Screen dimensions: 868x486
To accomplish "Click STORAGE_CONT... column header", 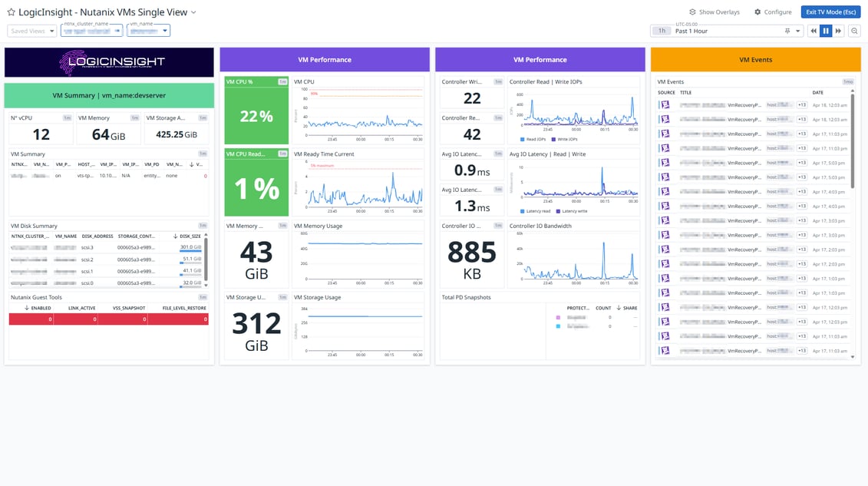I will tap(136, 236).
